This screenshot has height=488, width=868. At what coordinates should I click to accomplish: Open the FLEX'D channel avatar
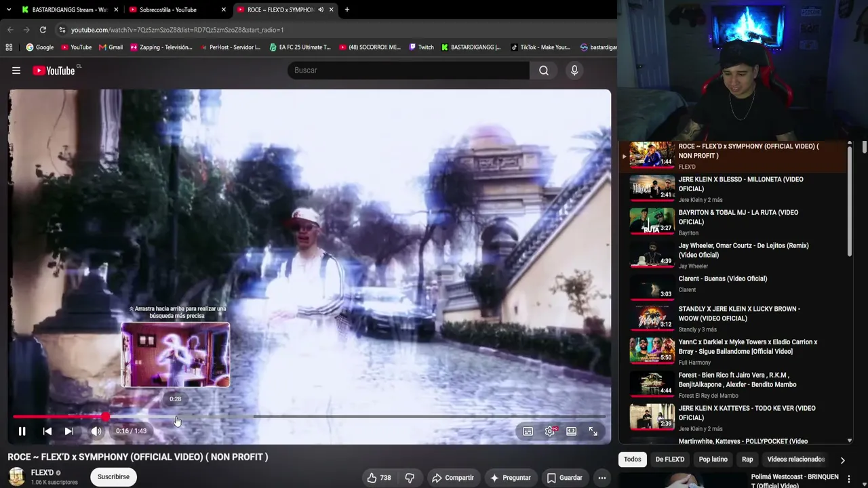click(x=17, y=476)
